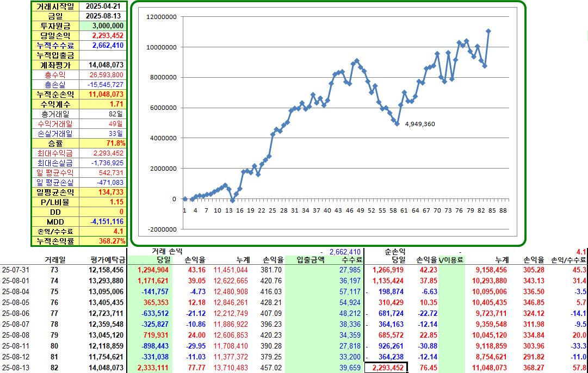588x373 pixels.
Task: Click the 당일 손익 cell -898,443
Action: click(x=155, y=346)
